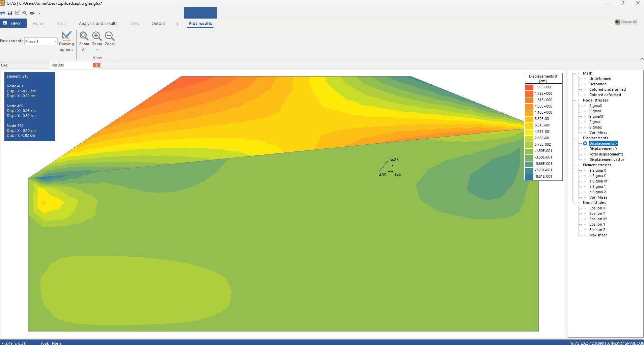Select the Displacements X radio option

click(585, 144)
